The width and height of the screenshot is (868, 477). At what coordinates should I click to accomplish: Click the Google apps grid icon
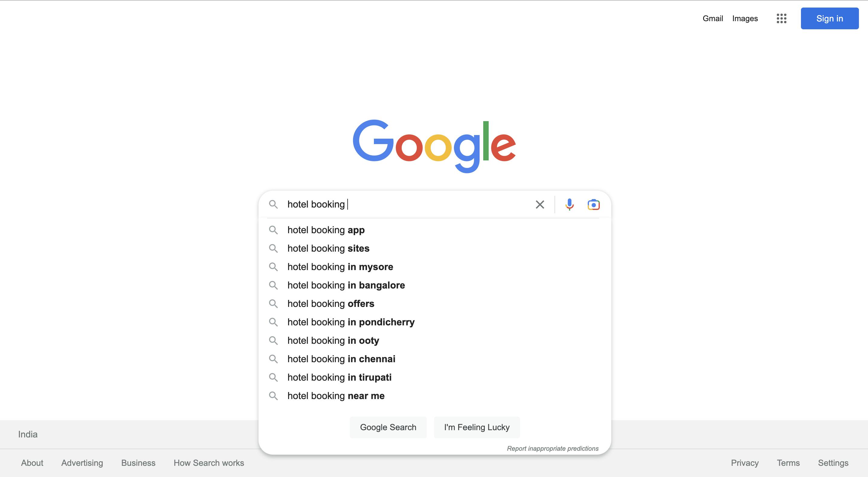[782, 18]
